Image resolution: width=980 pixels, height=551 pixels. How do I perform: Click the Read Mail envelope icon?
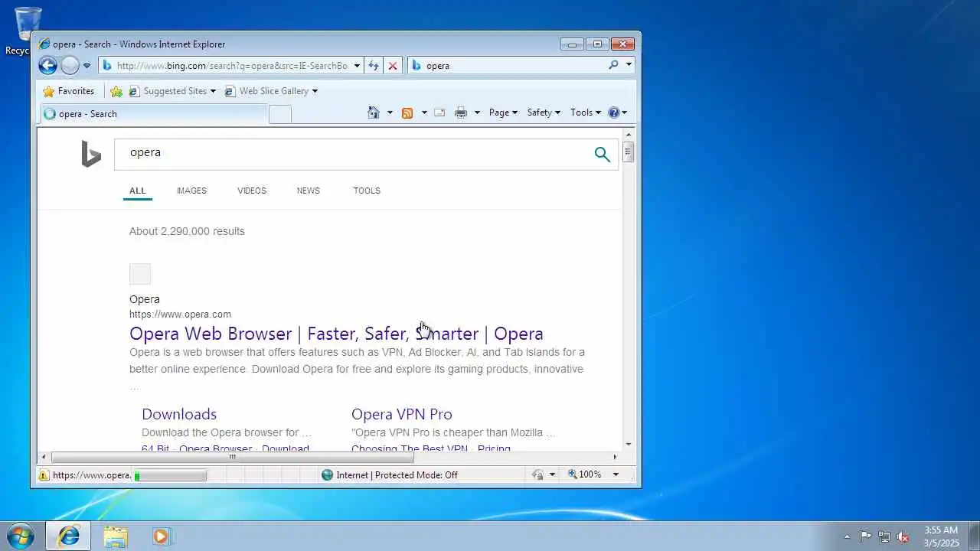tap(439, 112)
